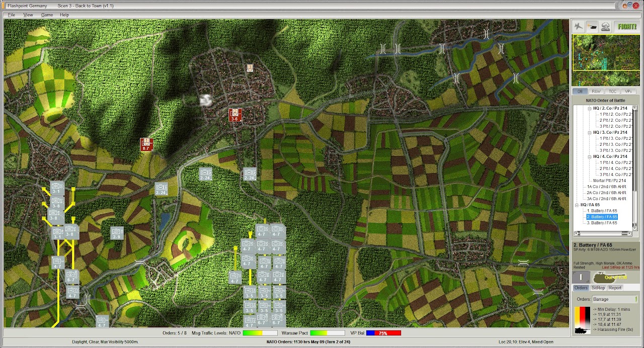Select 2 Plt / 4. Co / Pz 214 tree row
The height and width of the screenshot is (348, 644).
click(x=615, y=168)
